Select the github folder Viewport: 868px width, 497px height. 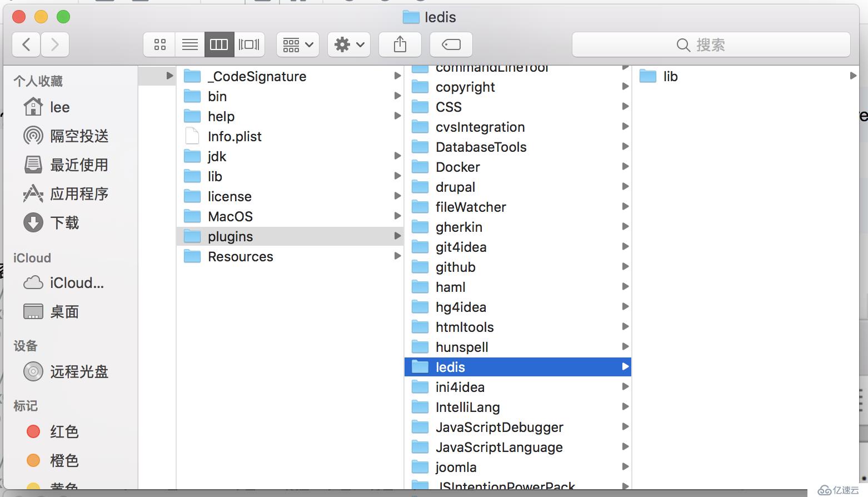[x=518, y=267]
